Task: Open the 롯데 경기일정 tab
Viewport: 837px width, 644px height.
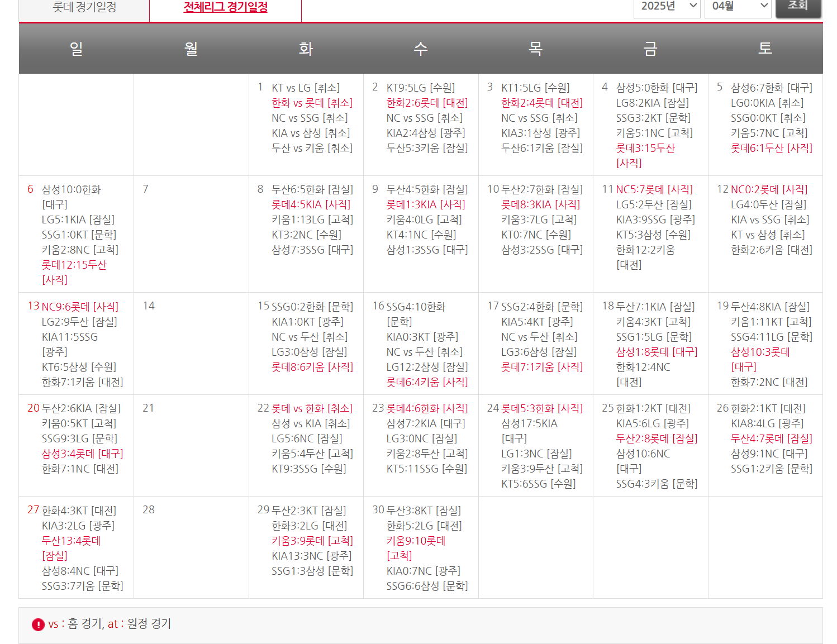Action: click(84, 8)
